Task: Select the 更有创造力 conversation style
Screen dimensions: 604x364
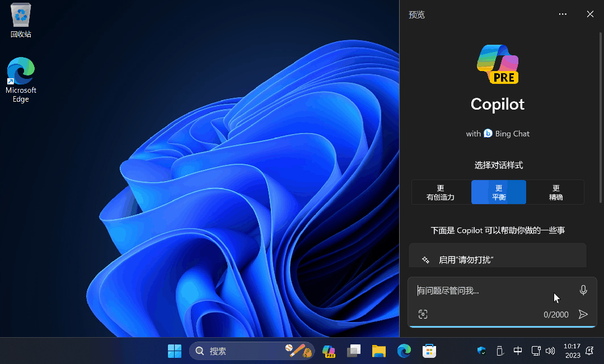Action: point(441,192)
